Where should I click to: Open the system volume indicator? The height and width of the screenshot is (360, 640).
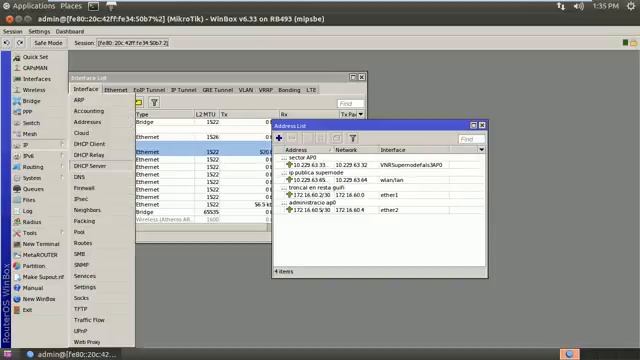pyautogui.click(x=579, y=6)
